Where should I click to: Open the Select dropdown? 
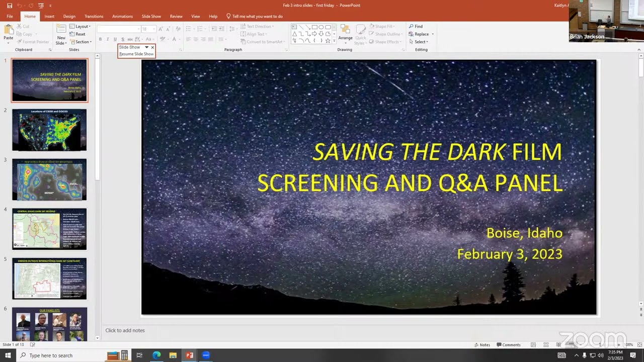coord(418,42)
